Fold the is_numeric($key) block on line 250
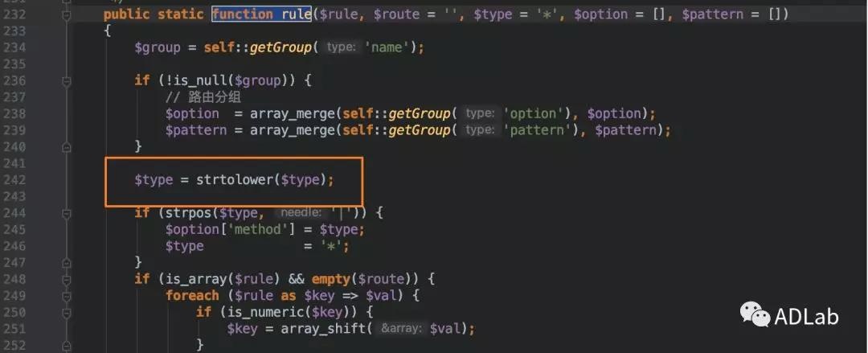This screenshot has height=353, width=868. coord(67,312)
